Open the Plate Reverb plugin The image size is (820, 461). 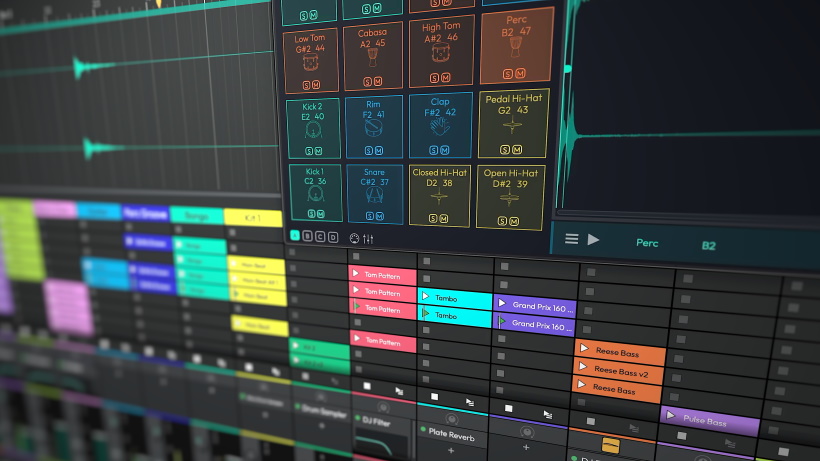[451, 434]
